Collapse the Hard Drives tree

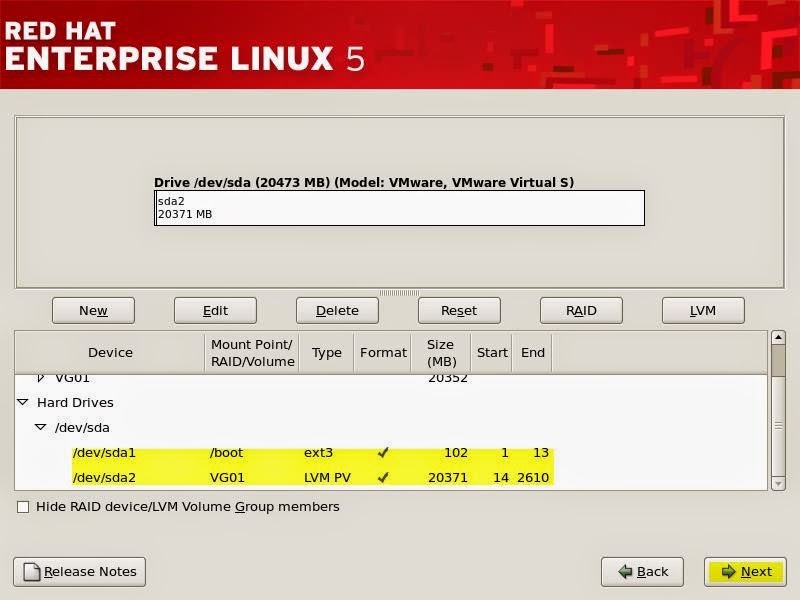point(24,403)
